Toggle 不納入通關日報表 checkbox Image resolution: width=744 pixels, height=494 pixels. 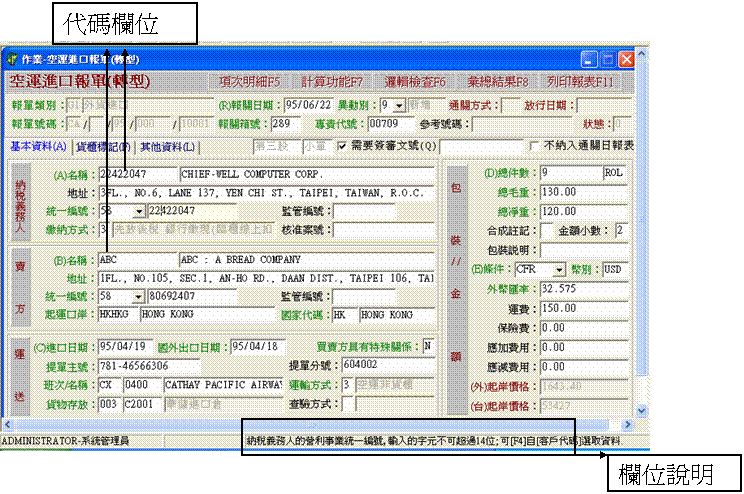(534, 146)
